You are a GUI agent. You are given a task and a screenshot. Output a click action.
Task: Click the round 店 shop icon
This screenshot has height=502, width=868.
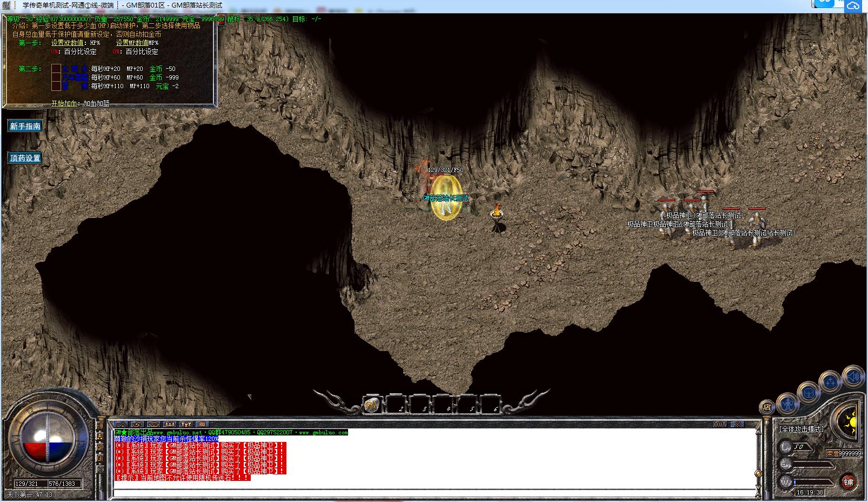click(x=767, y=407)
